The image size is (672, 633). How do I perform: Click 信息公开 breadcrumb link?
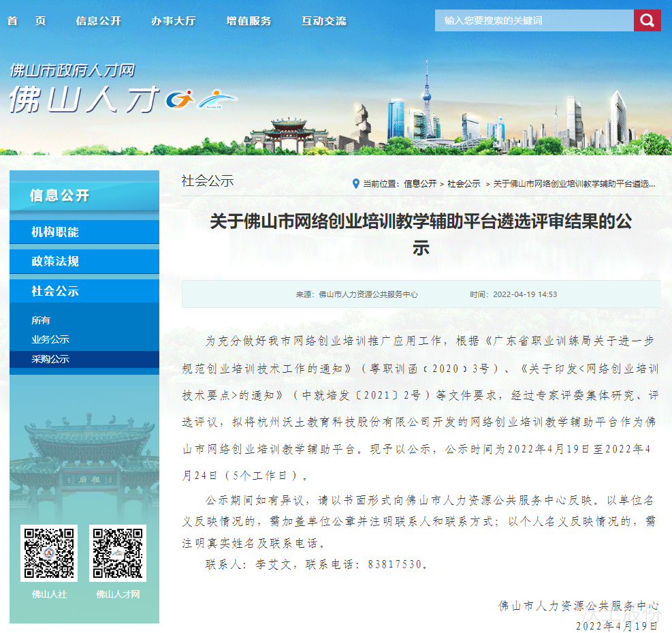click(420, 184)
